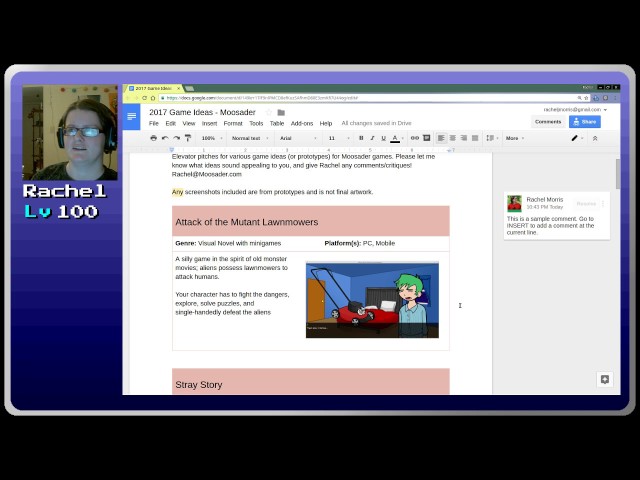Click the lawnmower game screenshot image
Image resolution: width=640 pixels, height=480 pixels.
[x=372, y=300]
